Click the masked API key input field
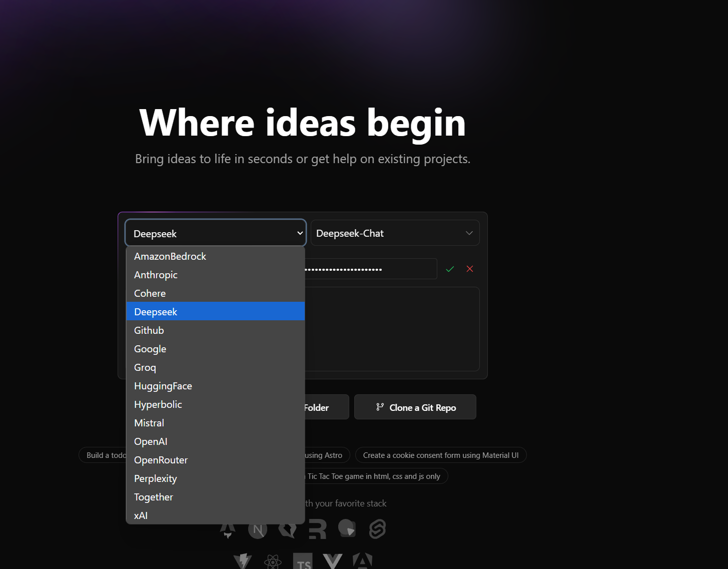The image size is (728, 569). (370, 269)
